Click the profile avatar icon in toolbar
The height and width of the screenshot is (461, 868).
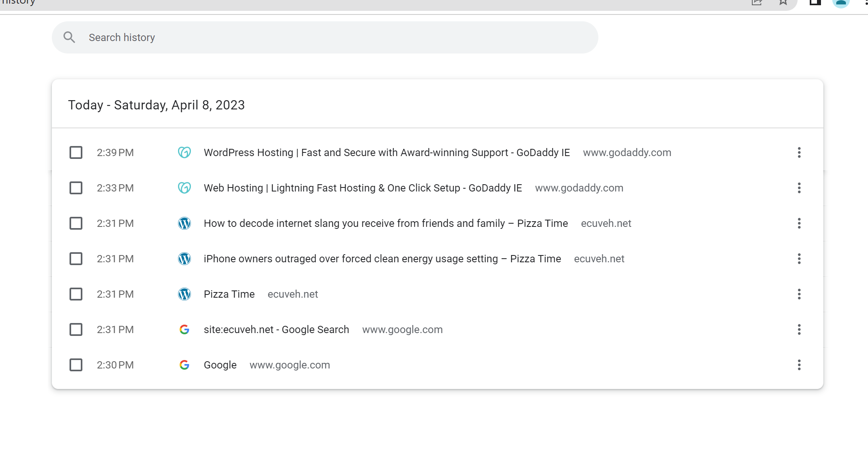tap(841, 3)
